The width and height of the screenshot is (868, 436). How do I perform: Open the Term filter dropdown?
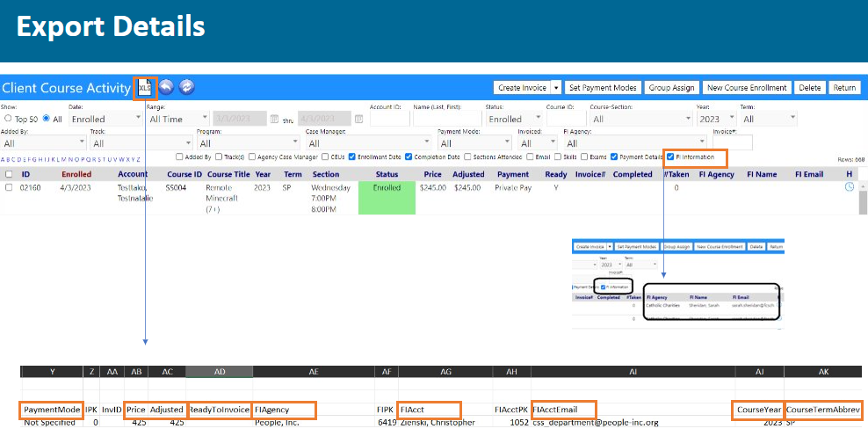tap(769, 119)
